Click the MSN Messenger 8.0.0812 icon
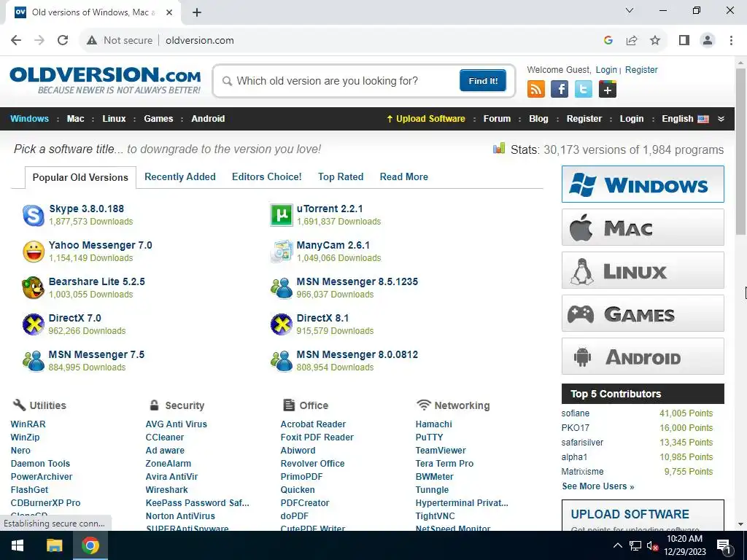Viewport: 747px width, 560px height. 281,361
